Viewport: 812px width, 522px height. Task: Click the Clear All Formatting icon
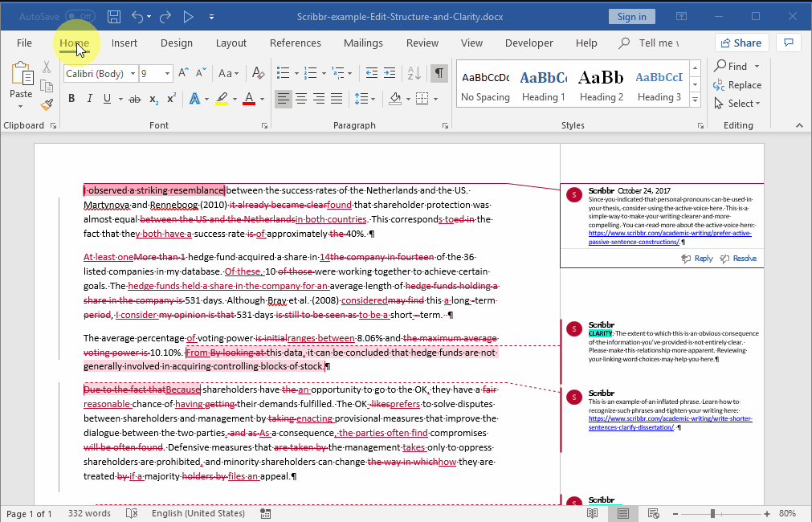[258, 74]
